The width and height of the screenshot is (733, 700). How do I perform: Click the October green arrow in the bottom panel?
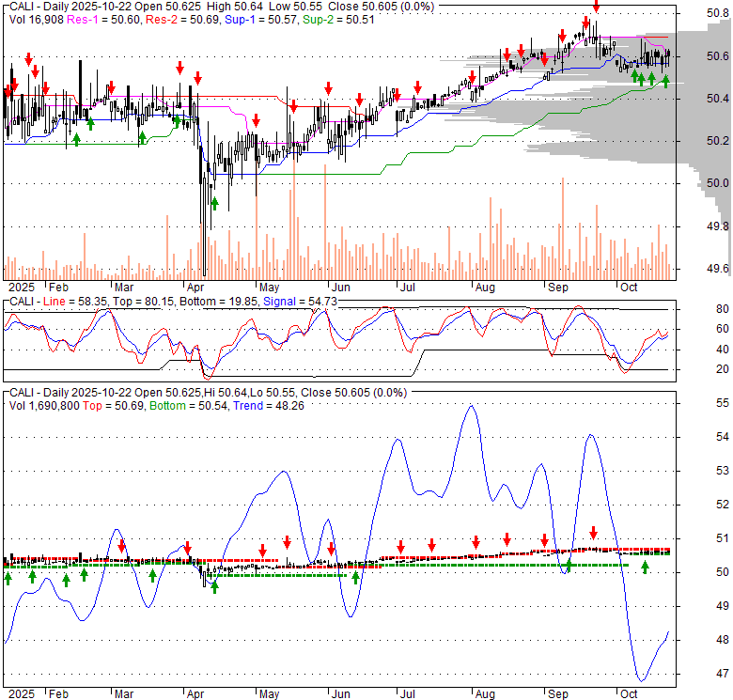point(645,567)
